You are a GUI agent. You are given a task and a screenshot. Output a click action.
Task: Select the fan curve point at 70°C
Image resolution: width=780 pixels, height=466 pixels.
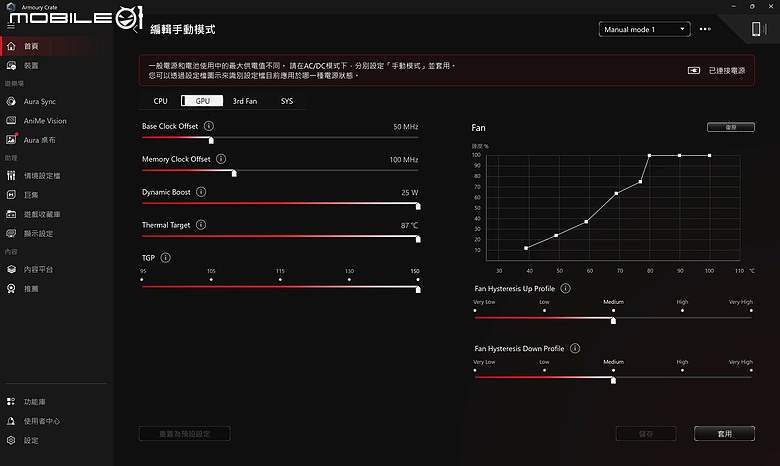pos(616,193)
